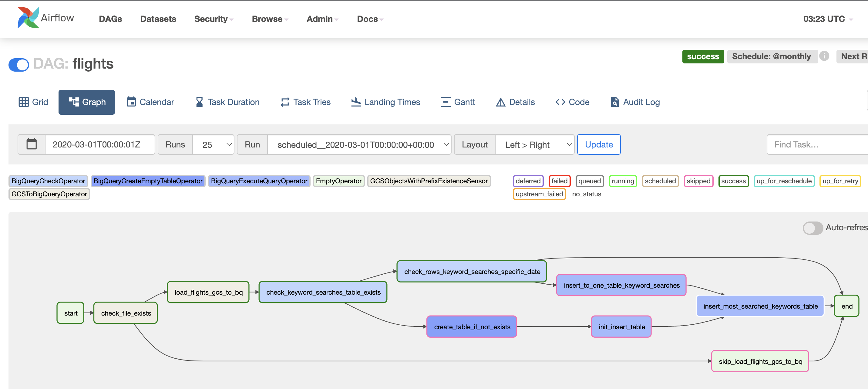
Task: Click the Find Task search field
Action: [816, 145]
